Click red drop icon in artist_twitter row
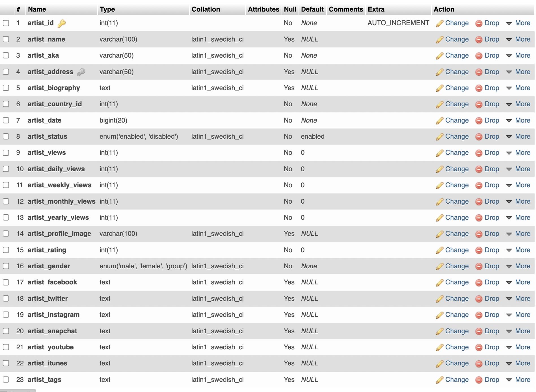 (479, 299)
